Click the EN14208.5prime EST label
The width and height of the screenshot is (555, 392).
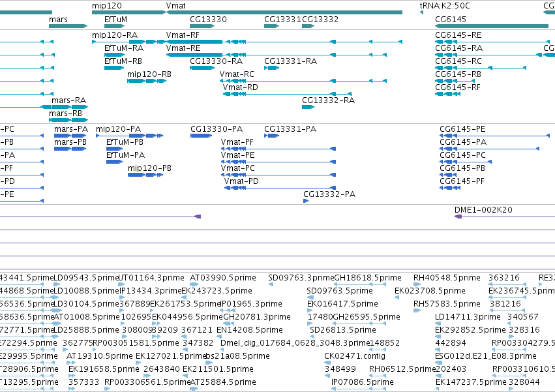pos(250,331)
